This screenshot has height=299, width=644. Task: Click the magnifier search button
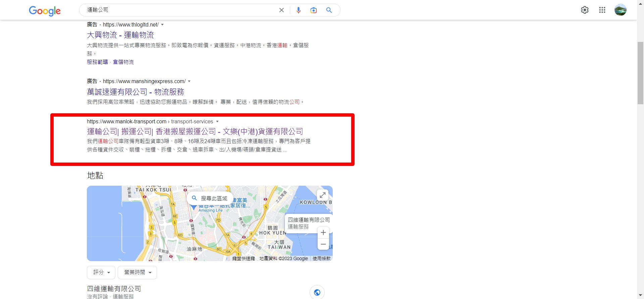[329, 10]
